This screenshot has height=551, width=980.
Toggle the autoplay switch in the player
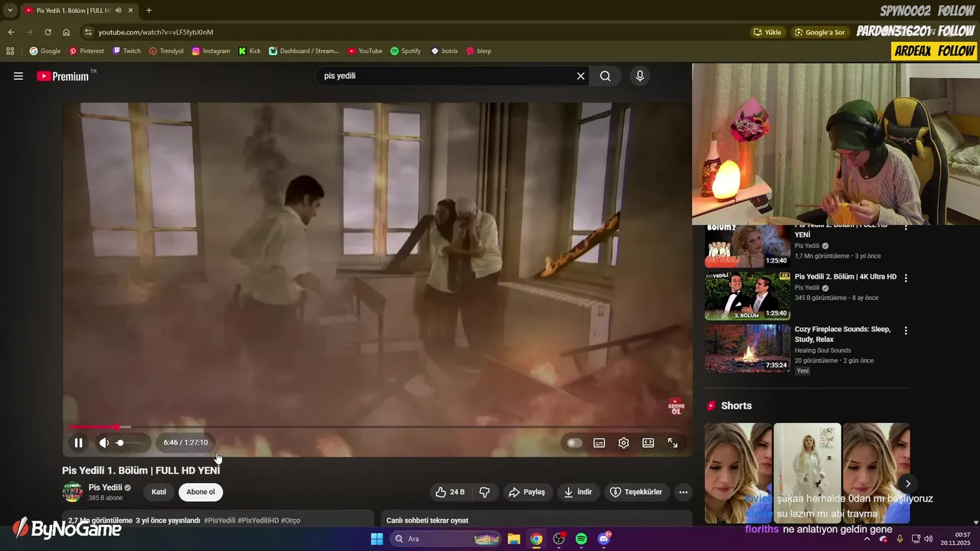[573, 442]
